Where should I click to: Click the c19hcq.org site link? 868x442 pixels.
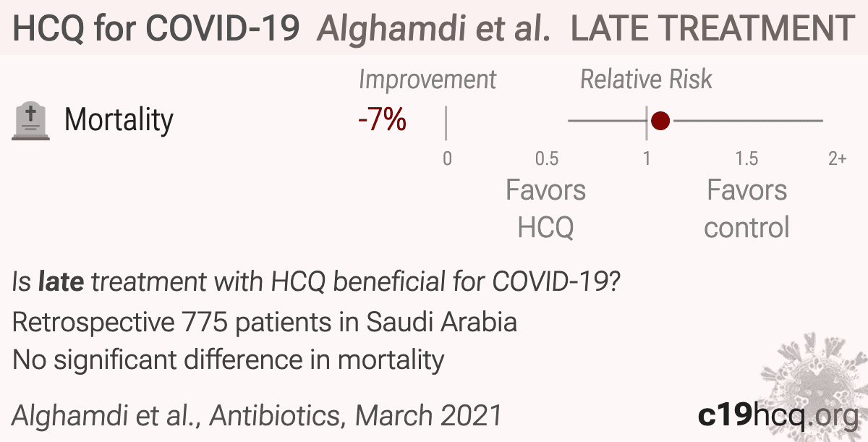pyautogui.click(x=778, y=415)
